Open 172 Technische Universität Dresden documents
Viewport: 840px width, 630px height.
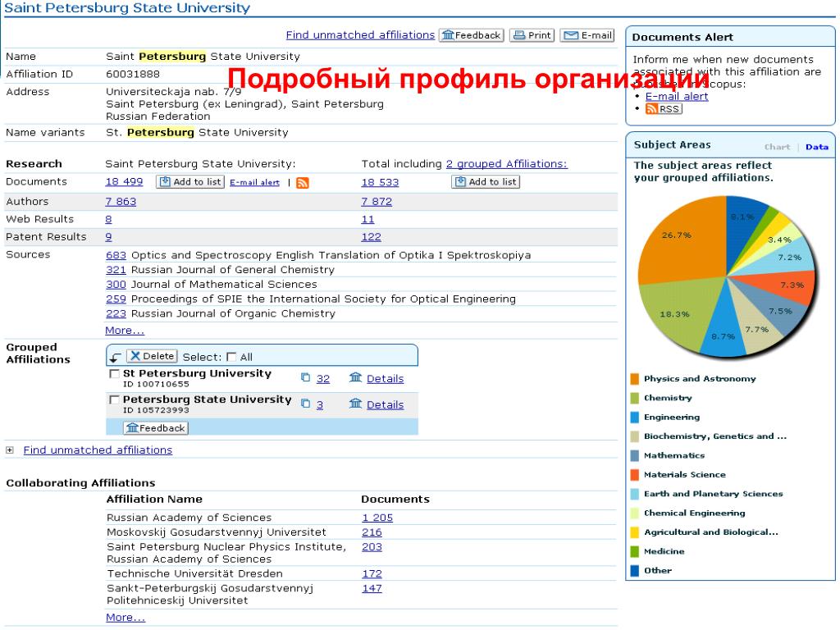pyautogui.click(x=372, y=573)
